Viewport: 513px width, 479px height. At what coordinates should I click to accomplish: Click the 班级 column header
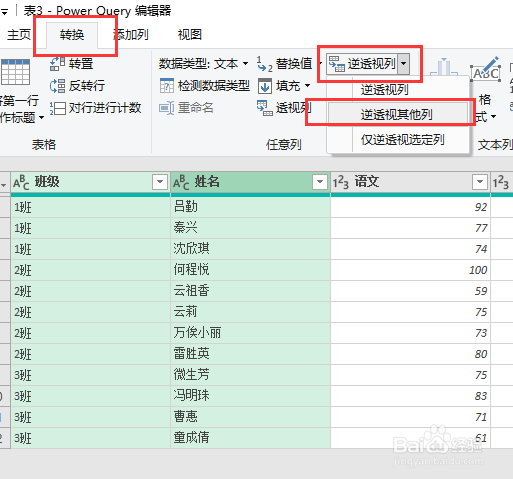[x=91, y=182]
